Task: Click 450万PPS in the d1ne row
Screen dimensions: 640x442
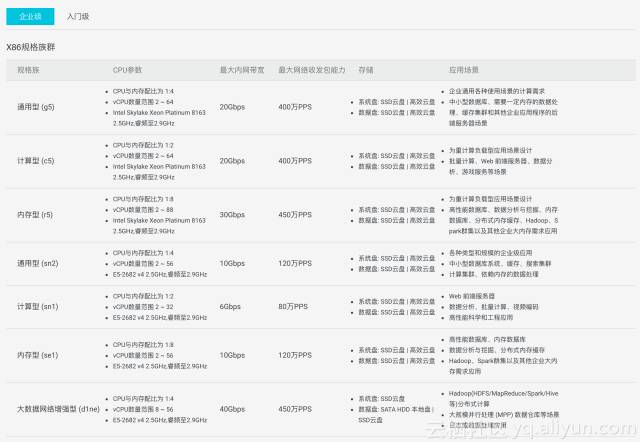Action: (x=295, y=409)
